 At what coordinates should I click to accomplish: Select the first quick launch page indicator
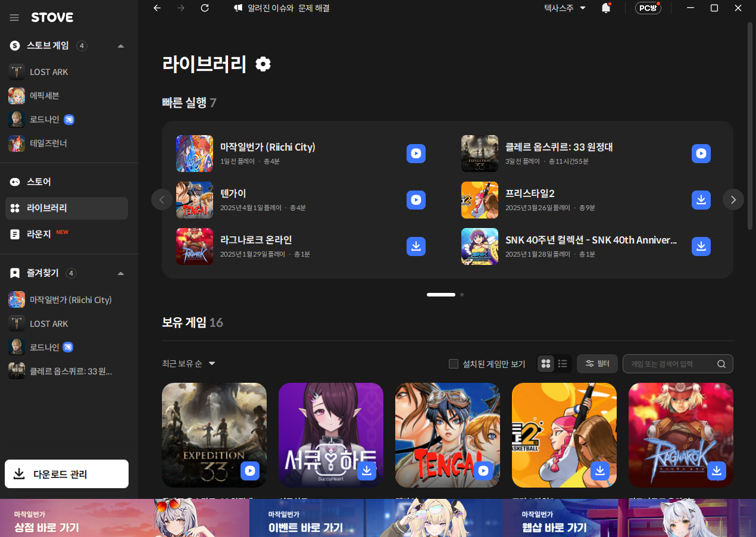point(441,295)
